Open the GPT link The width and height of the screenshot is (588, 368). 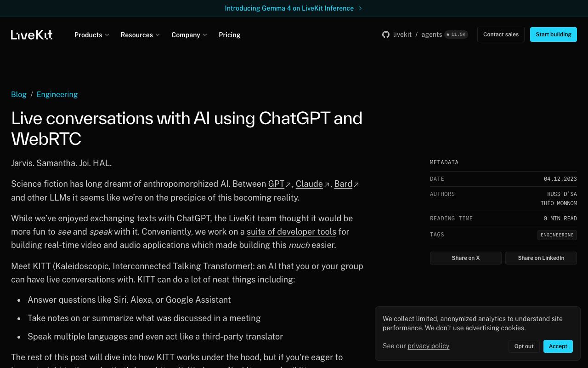click(x=276, y=184)
